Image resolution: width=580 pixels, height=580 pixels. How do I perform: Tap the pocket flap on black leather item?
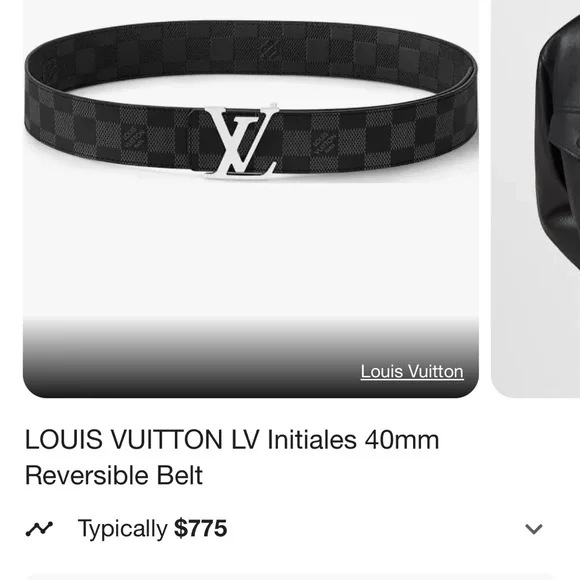point(564,131)
